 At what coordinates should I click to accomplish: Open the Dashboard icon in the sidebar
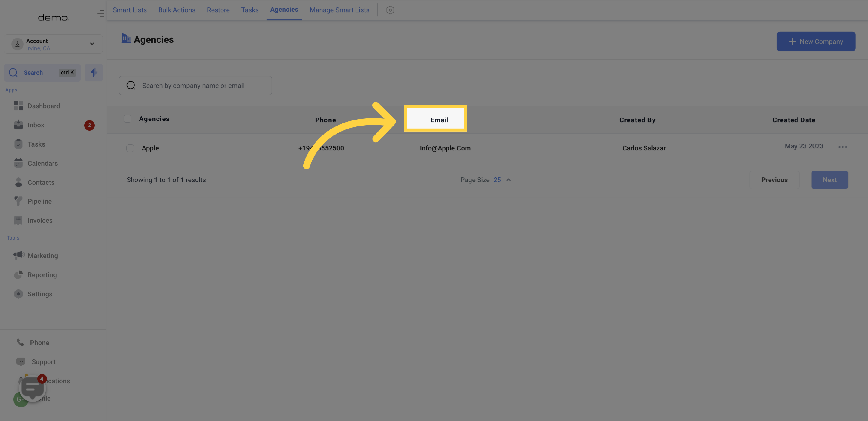click(x=18, y=106)
